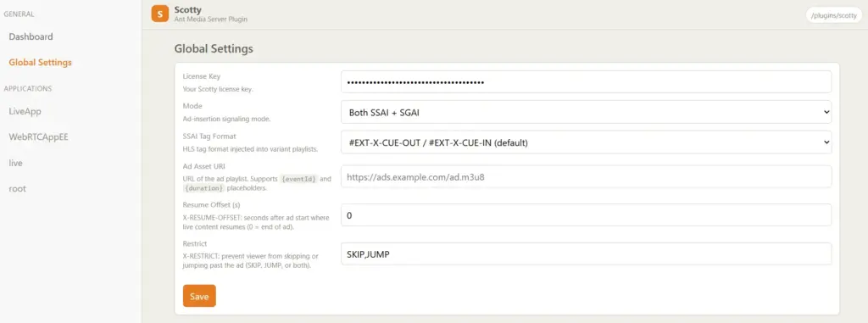Click 'Ad-insertion signaling mode.' help text
This screenshot has width=868, height=323.
pyautogui.click(x=226, y=119)
